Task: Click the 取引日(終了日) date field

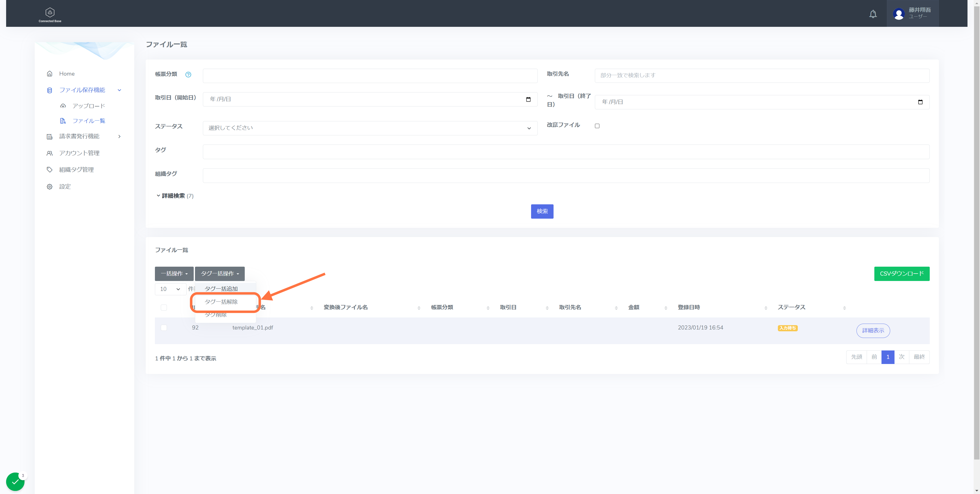Action: point(762,102)
